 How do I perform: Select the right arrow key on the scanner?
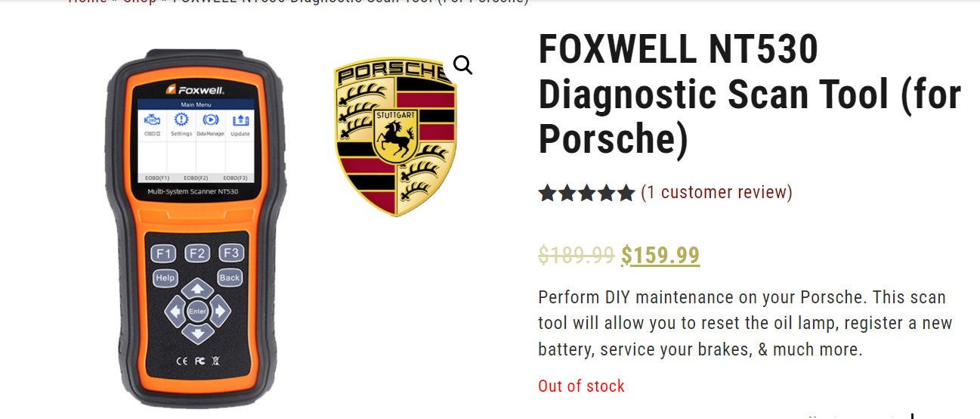pyautogui.click(x=219, y=310)
